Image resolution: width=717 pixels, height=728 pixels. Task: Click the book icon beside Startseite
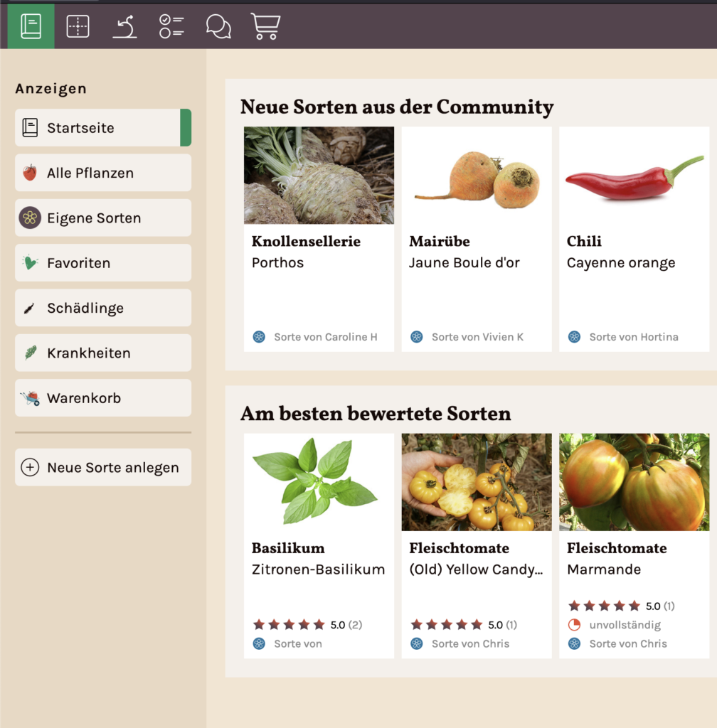[30, 128]
